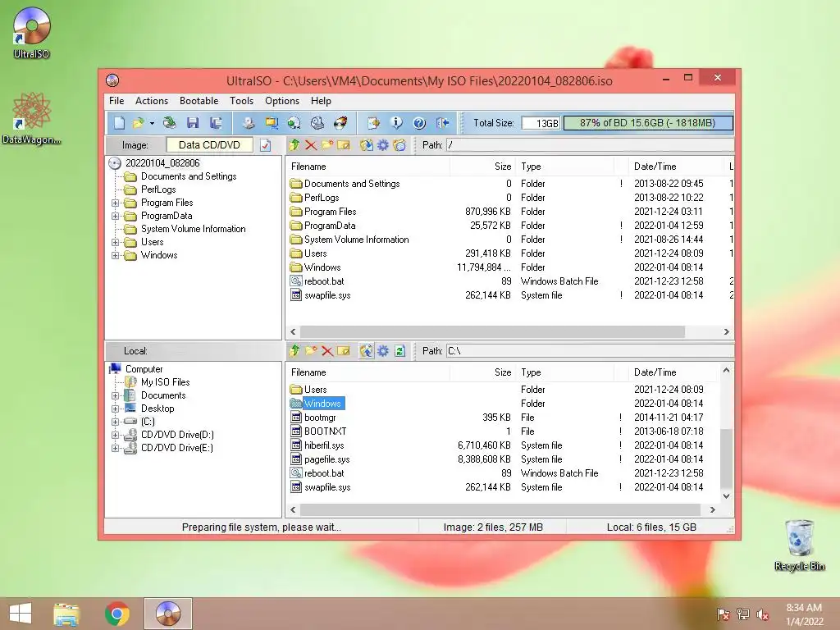840x630 pixels.
Task: Toggle the bootable checkmark icon beside Data CD/DVD
Action: point(265,145)
